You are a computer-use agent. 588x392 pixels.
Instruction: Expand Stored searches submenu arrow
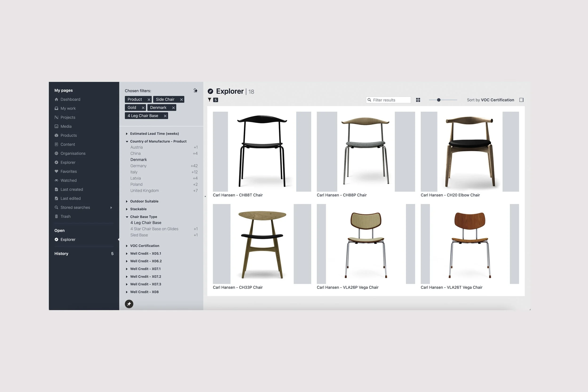[x=111, y=208]
